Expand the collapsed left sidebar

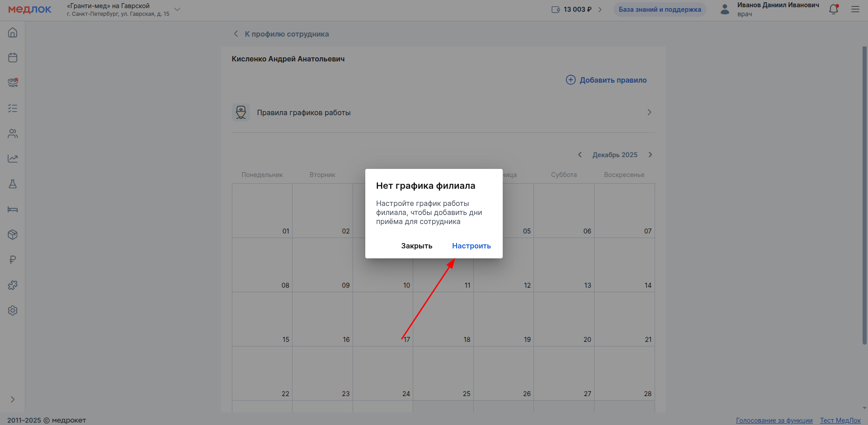click(13, 399)
